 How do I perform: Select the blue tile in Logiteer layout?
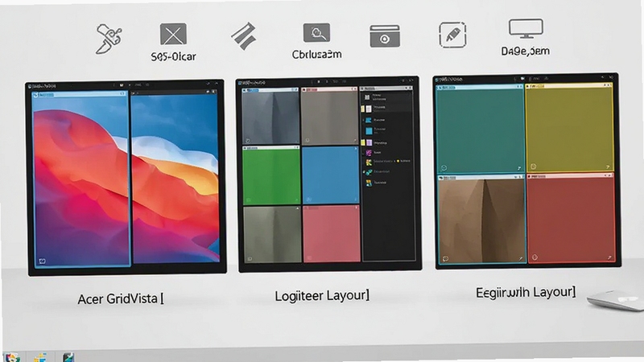coord(330,175)
